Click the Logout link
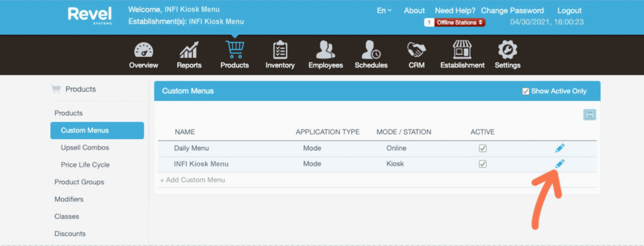This screenshot has width=644, height=246. (569, 11)
